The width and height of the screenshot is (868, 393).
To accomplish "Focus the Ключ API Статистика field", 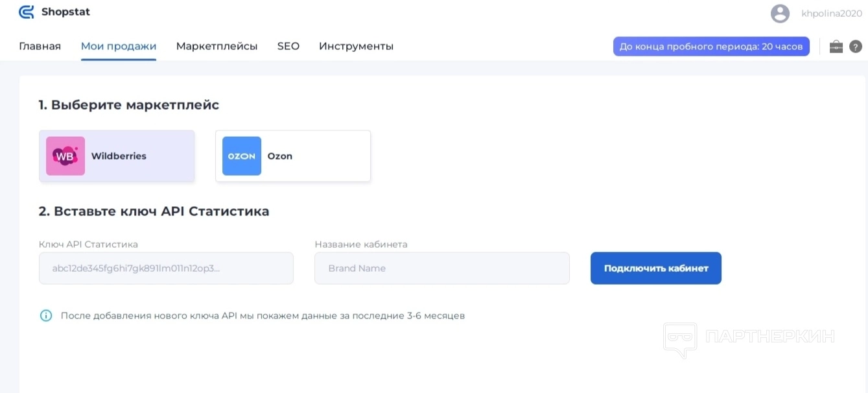I will [x=166, y=268].
